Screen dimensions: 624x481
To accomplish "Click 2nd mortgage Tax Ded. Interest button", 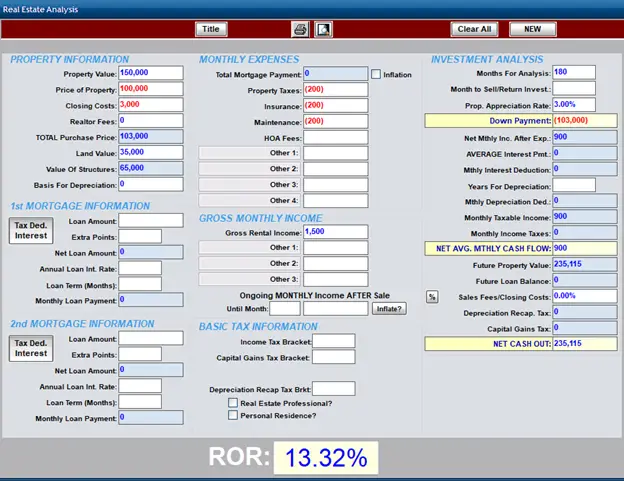I will coord(31,348).
